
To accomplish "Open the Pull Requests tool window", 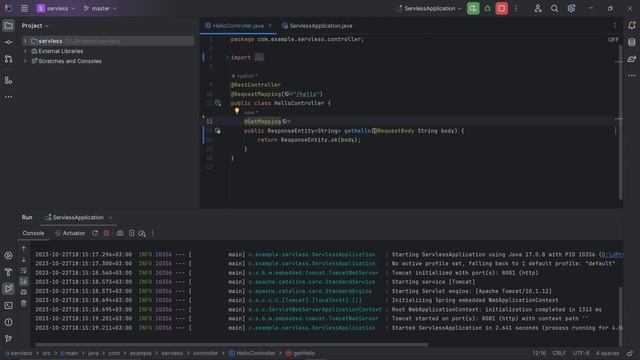I will (x=8, y=59).
